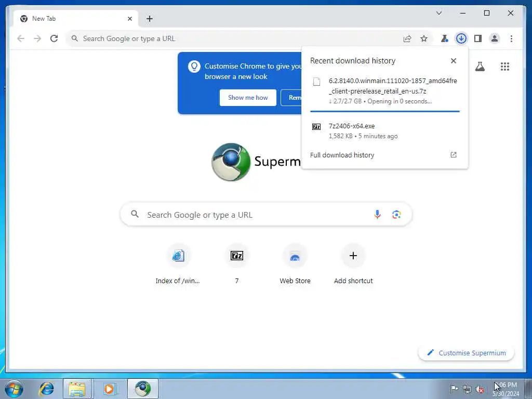Open the network tray icon
Image resolution: width=532 pixels, height=399 pixels.
(x=467, y=389)
